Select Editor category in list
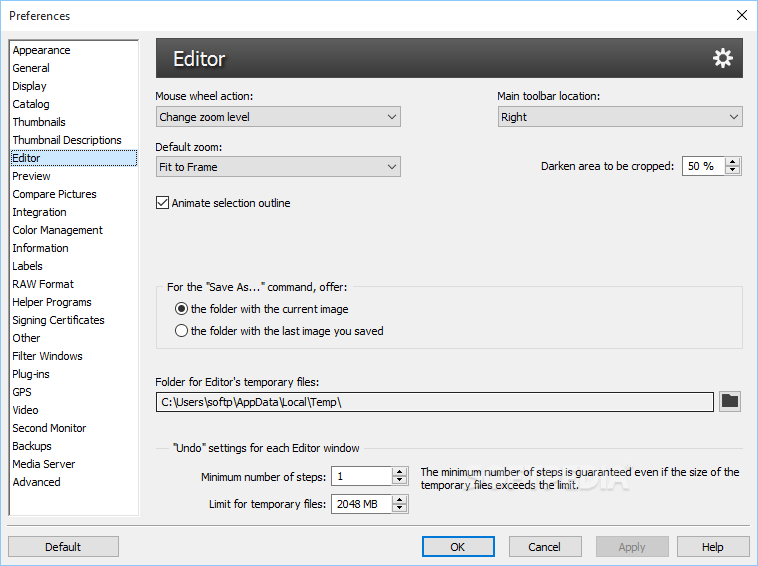Image resolution: width=758 pixels, height=566 pixels. point(74,158)
